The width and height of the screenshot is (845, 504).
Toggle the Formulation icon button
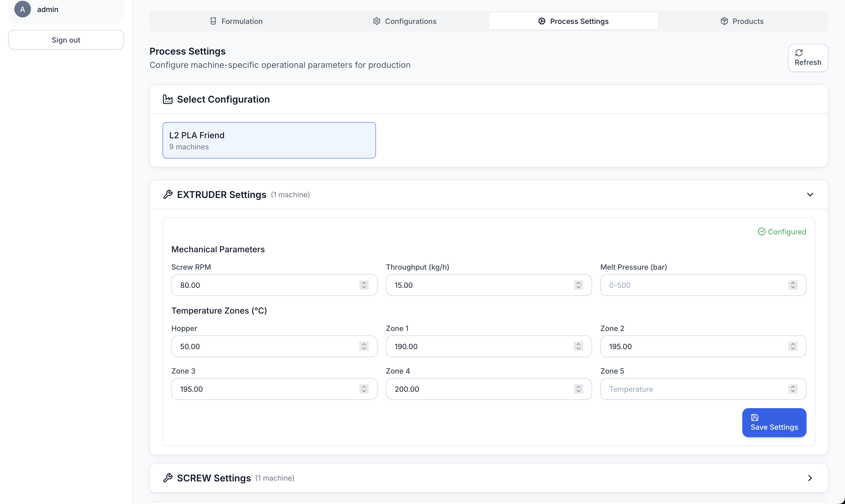click(x=213, y=21)
